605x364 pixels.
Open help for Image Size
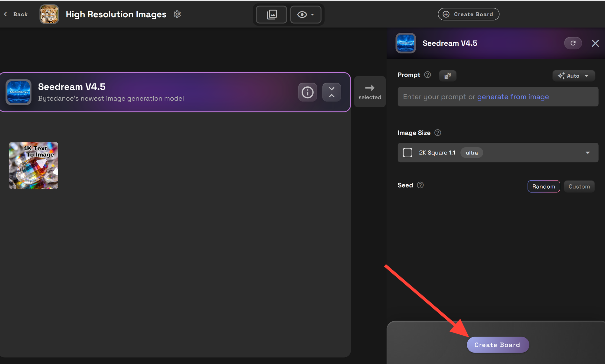click(438, 133)
